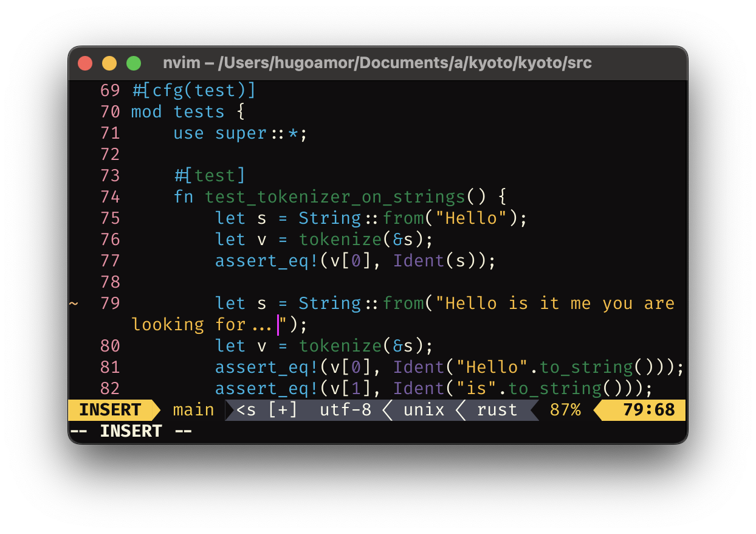This screenshot has width=756, height=534.
Task: Click 'let s' on line 75
Action: (x=241, y=218)
